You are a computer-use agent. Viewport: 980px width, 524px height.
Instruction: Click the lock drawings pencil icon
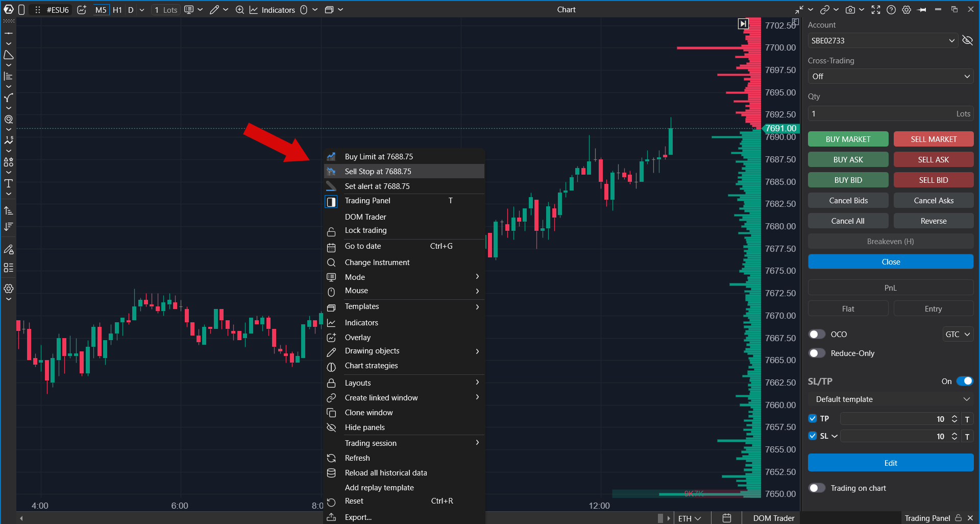tap(9, 250)
